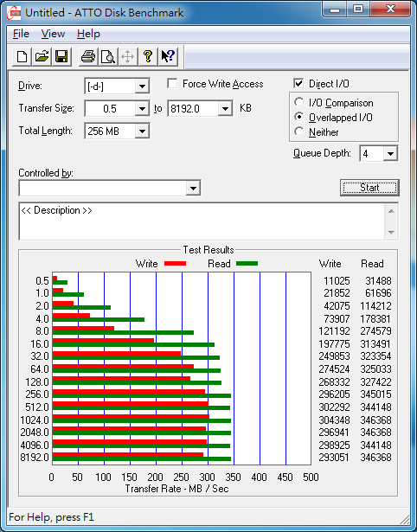Print results using the printer icon
The width and height of the screenshot is (417, 532).
pyautogui.click(x=88, y=56)
